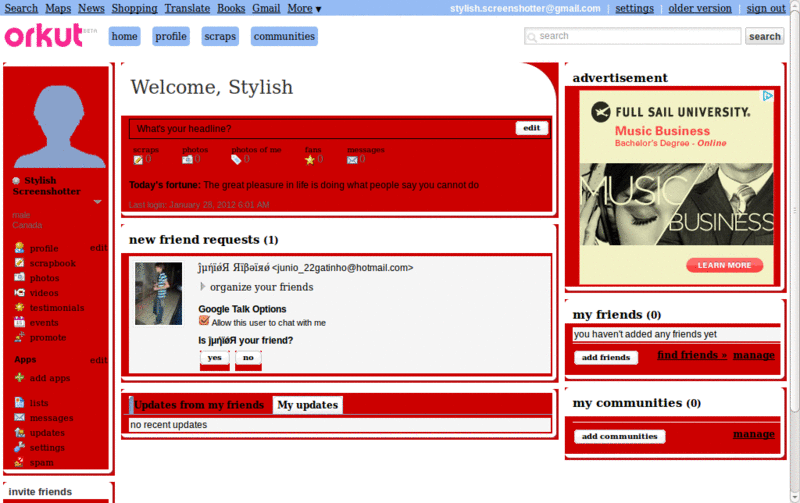Click the search button
800x503 pixels.
click(x=764, y=36)
